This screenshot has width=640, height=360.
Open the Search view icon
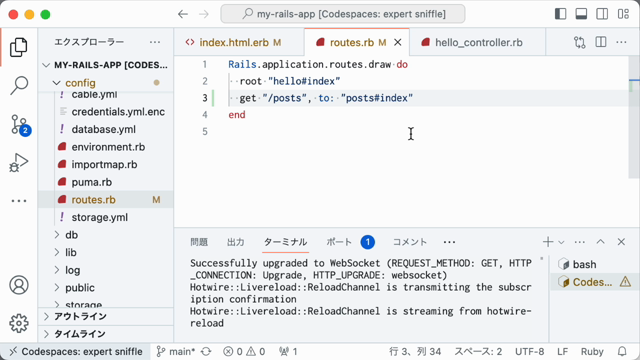[19, 85]
